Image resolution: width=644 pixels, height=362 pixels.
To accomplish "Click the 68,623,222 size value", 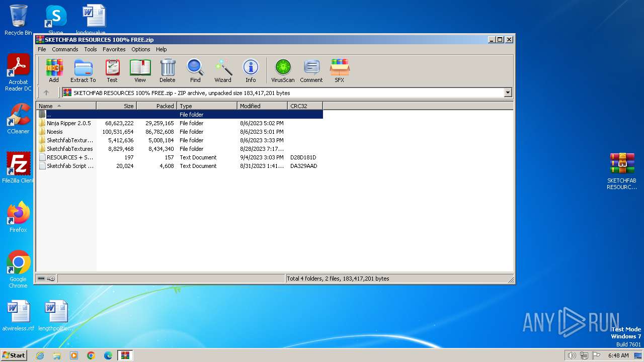I will (x=119, y=123).
